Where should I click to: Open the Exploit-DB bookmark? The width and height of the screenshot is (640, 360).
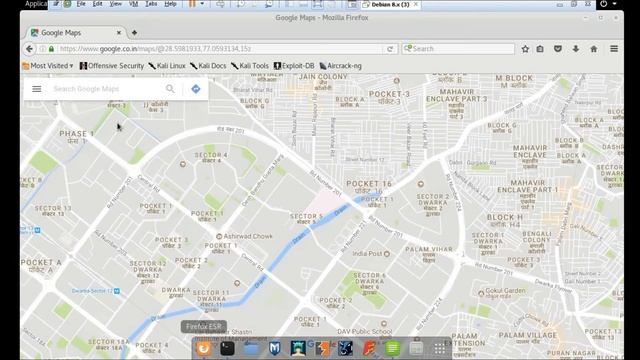tap(294, 66)
